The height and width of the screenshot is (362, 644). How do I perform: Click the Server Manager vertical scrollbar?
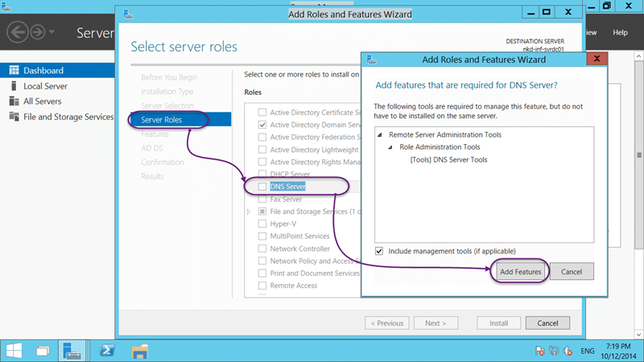coord(638,155)
